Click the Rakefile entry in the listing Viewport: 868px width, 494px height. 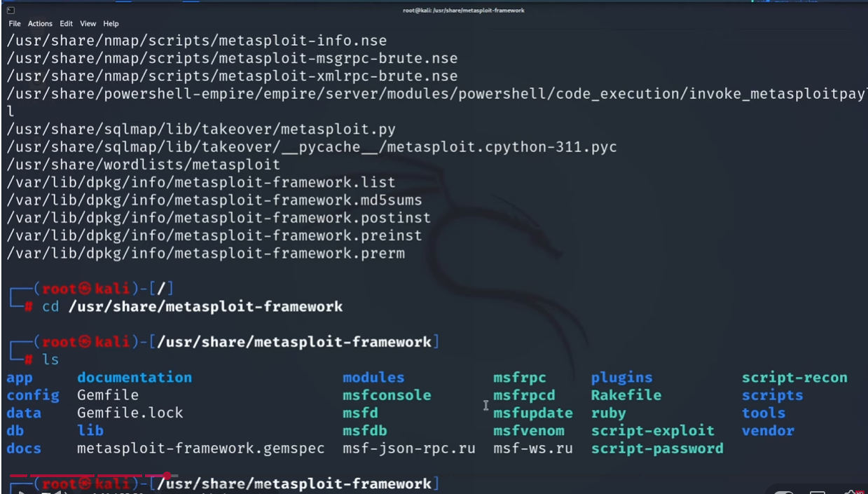click(x=626, y=395)
